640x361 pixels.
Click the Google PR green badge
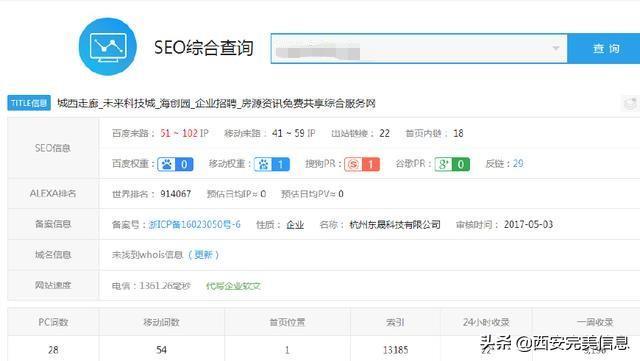452,164
